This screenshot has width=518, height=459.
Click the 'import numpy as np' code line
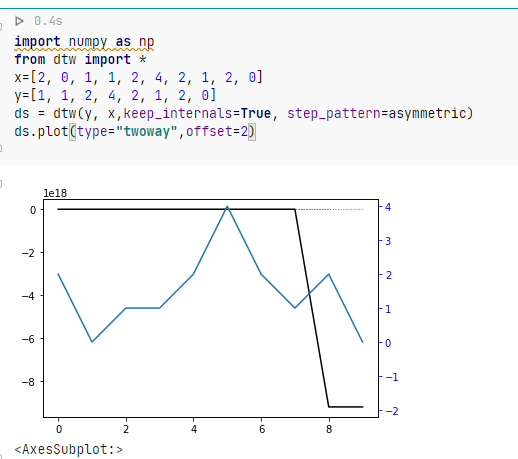[84, 42]
